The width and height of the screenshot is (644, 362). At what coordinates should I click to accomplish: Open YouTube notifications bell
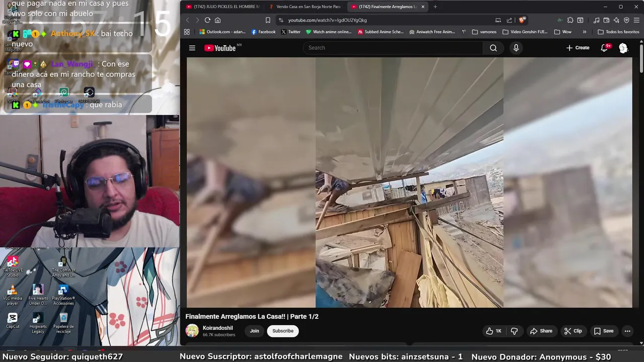(x=605, y=48)
